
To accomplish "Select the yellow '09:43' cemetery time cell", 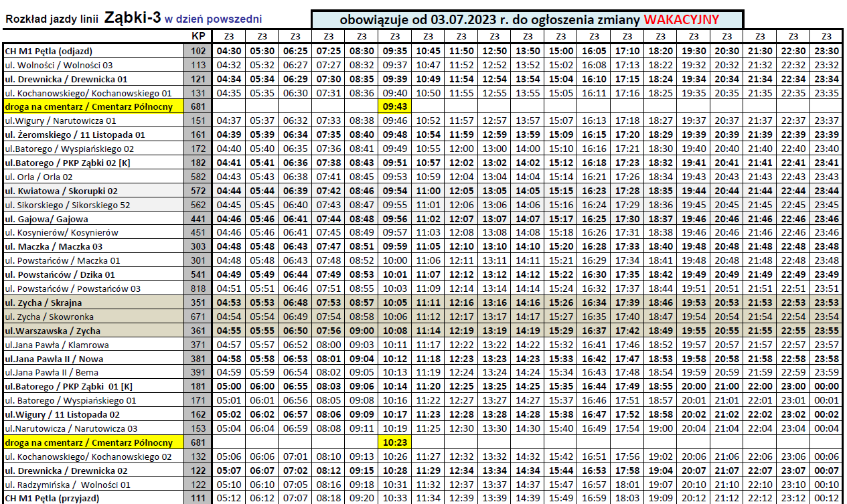I will [x=395, y=106].
